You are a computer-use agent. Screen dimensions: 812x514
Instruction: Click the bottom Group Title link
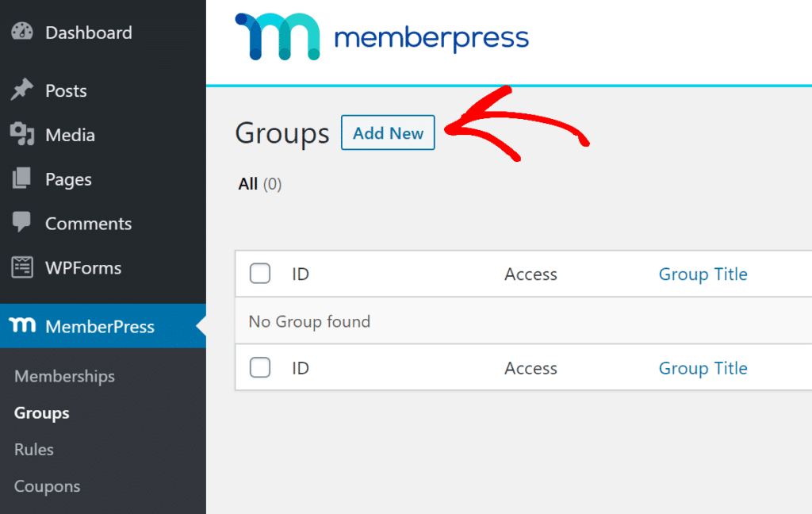coord(703,367)
